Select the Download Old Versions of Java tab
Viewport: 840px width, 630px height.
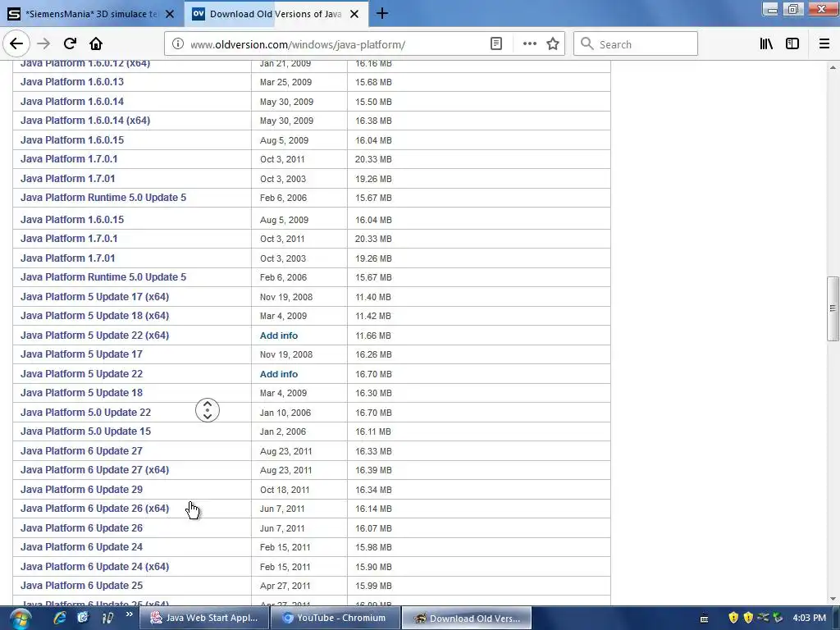point(276,14)
